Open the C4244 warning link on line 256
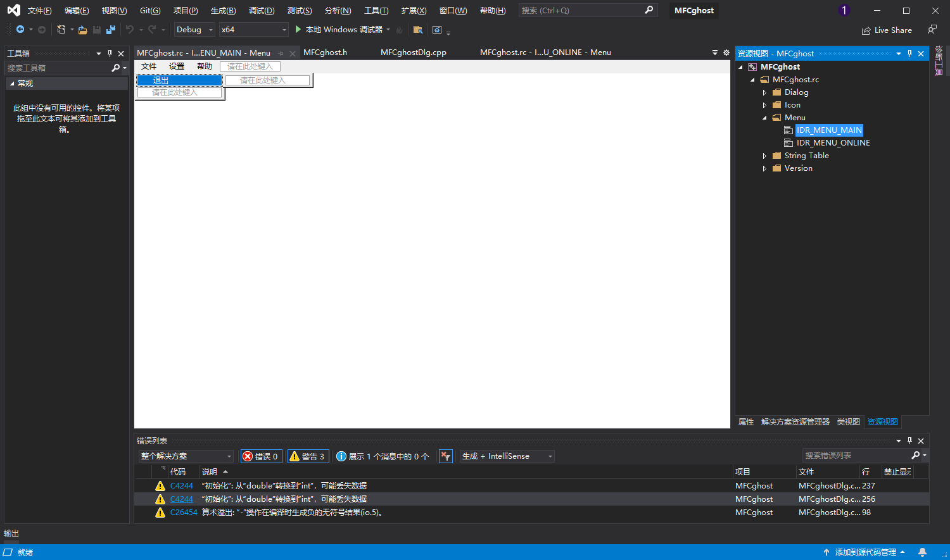Image resolution: width=950 pixels, height=560 pixels. point(181,499)
